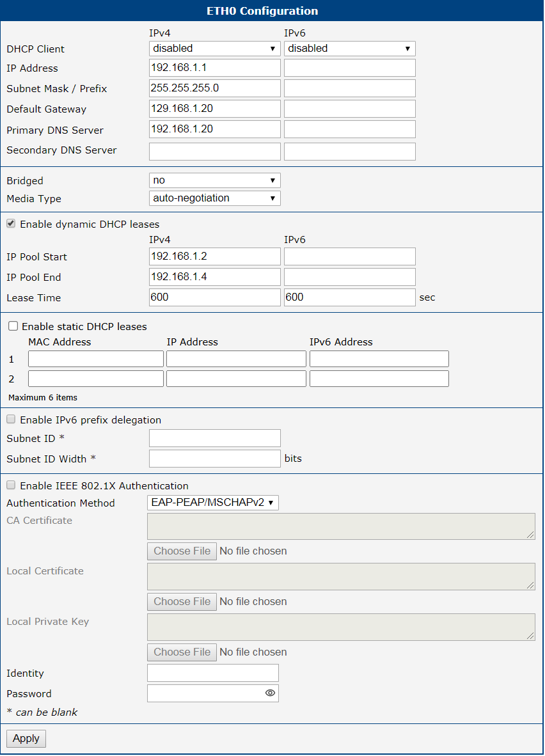
Task: Click MAC Address field in row 1
Action: click(96, 359)
